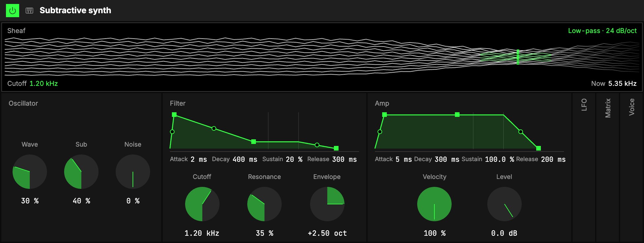Click the keyboard icon beside the synth title
This screenshot has height=243, width=644.
tap(29, 11)
